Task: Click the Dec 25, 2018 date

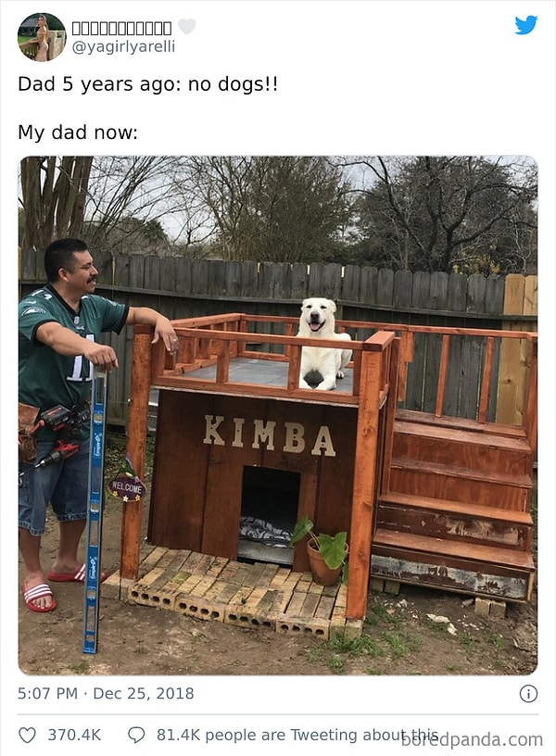Action: click(144, 693)
